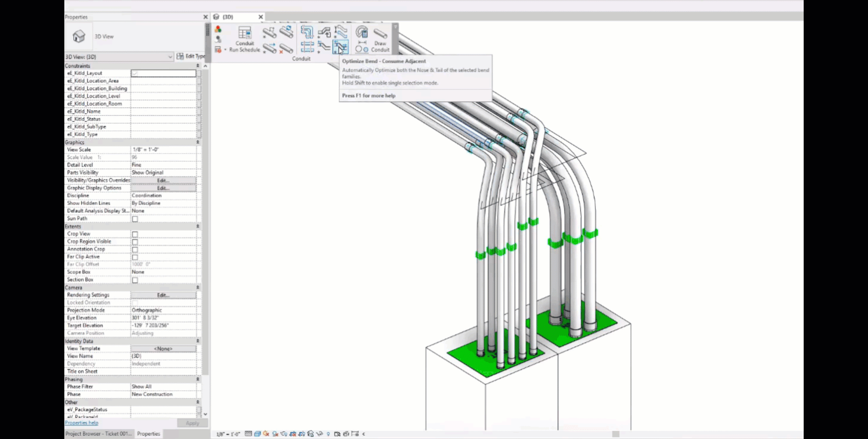Toggle Shadows icon in view control bar
868x439 pixels.
point(275,434)
